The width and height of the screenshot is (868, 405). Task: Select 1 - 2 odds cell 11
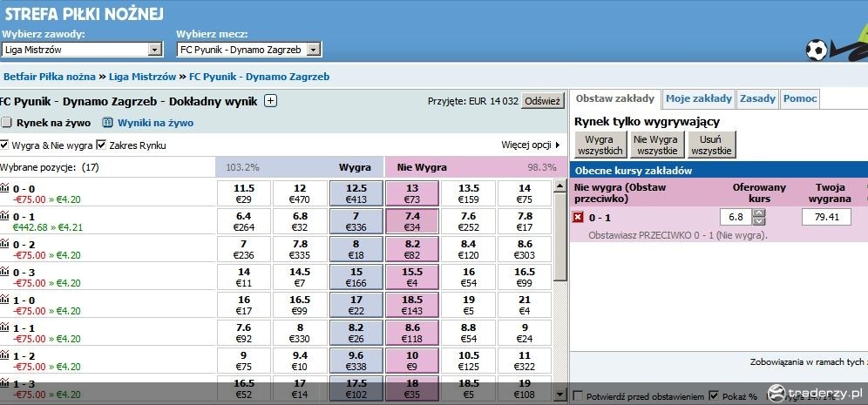[x=525, y=361]
